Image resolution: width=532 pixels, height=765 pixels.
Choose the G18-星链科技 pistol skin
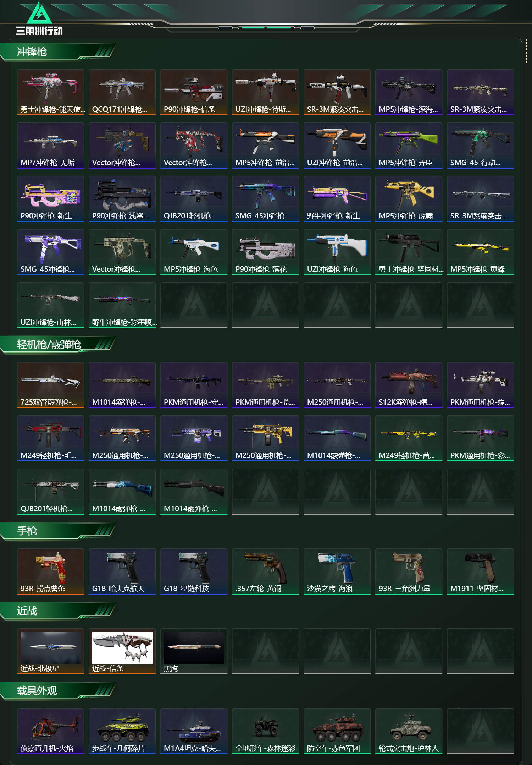[x=194, y=572]
